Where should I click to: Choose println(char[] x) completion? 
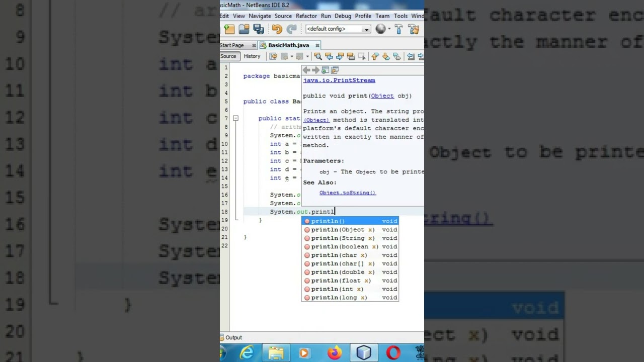coord(350,263)
